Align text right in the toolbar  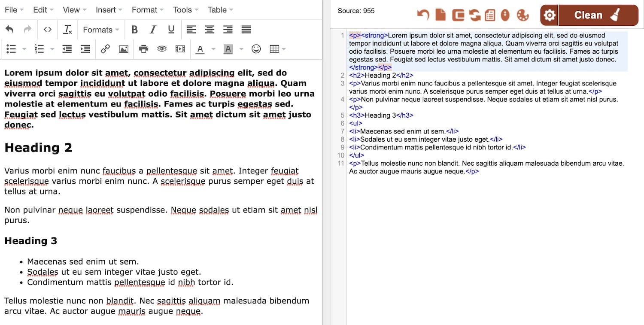[228, 30]
